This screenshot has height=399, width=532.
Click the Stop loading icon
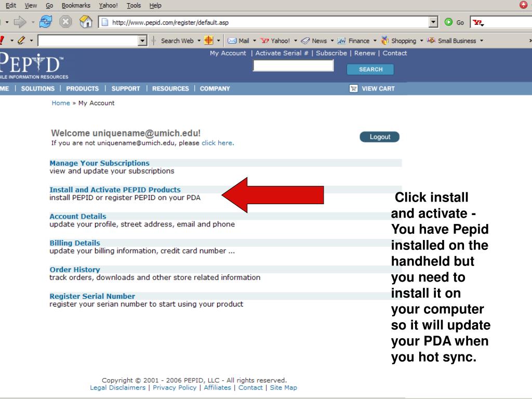coord(65,22)
